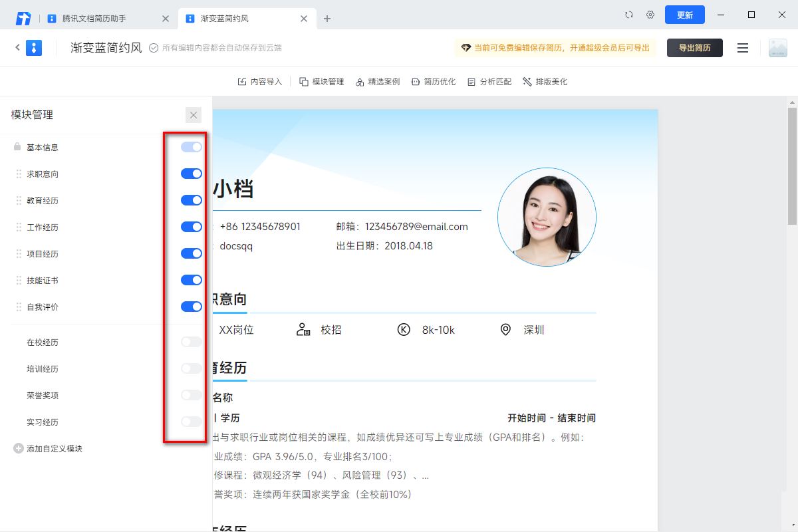Disable the 工作经历 module switch

click(192, 227)
